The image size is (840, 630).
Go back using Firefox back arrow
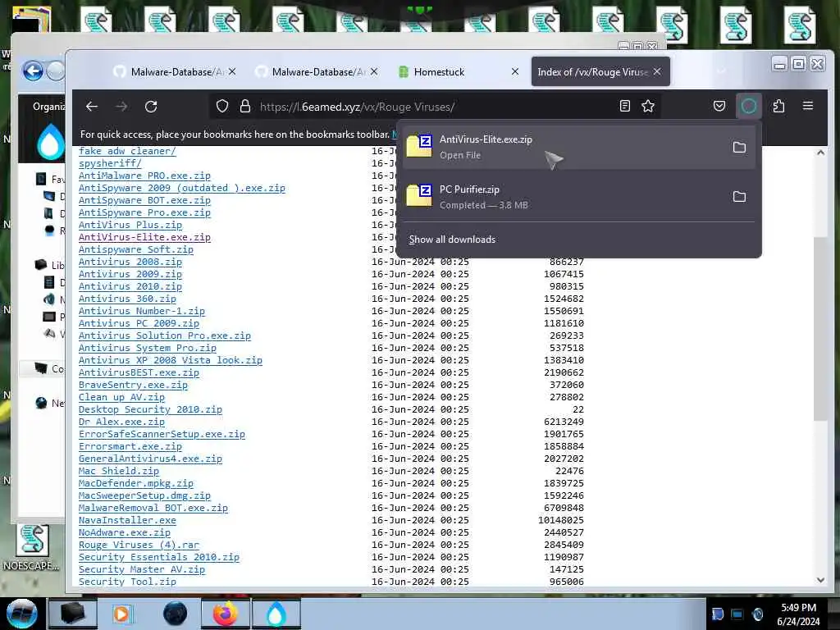click(x=92, y=107)
